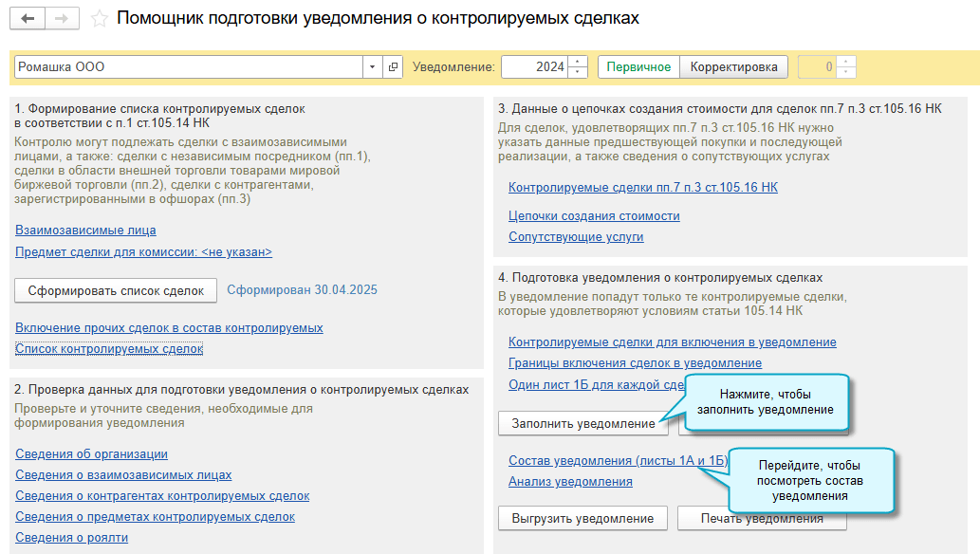Click the Сведения об организации link
Viewport: 980px width, 554px height.
pos(90,453)
